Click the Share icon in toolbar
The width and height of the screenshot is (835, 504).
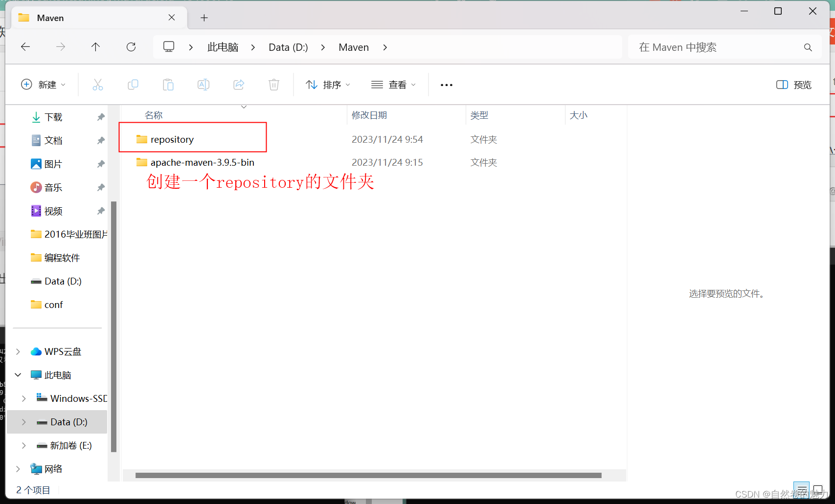click(239, 85)
